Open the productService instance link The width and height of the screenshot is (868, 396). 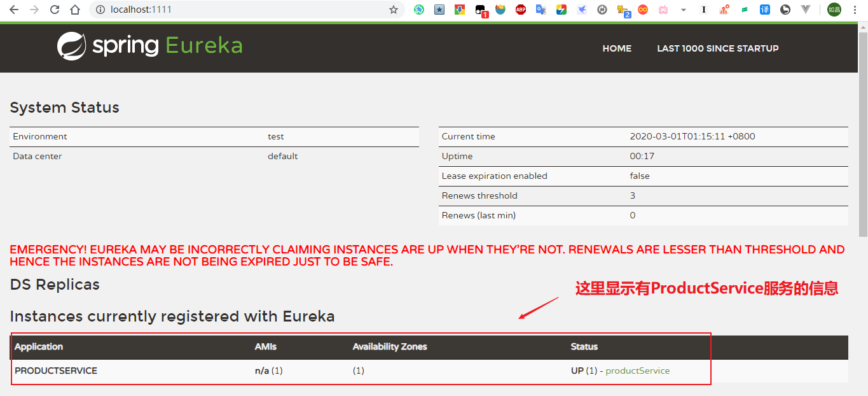(637, 371)
